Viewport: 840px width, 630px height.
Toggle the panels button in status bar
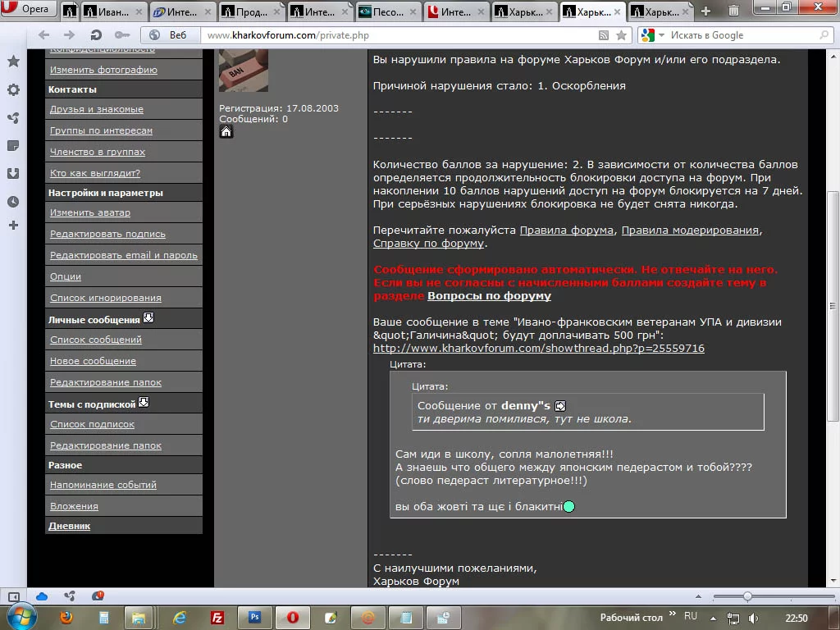click(x=13, y=596)
